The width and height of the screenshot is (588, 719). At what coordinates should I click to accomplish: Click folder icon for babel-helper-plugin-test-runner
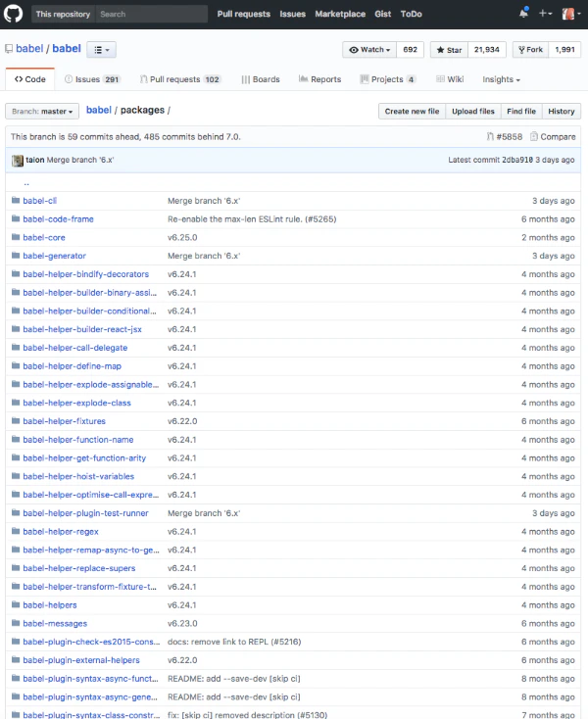pyautogui.click(x=16, y=512)
